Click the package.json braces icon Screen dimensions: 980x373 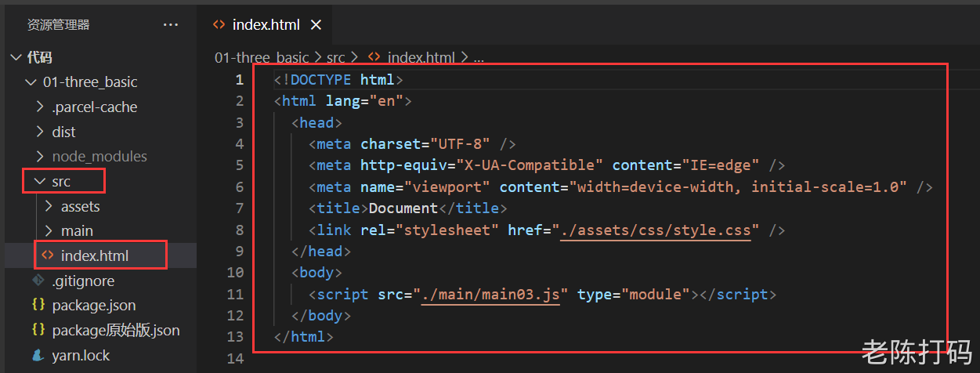pyautogui.click(x=38, y=305)
